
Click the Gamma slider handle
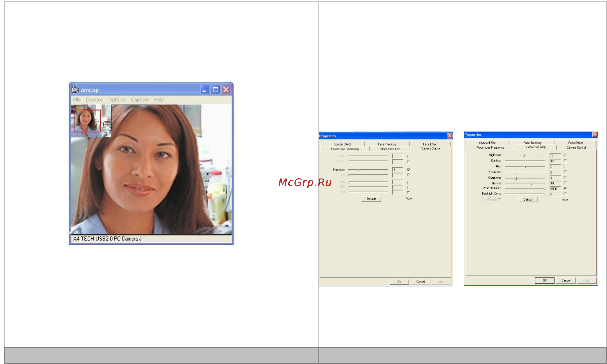(532, 183)
